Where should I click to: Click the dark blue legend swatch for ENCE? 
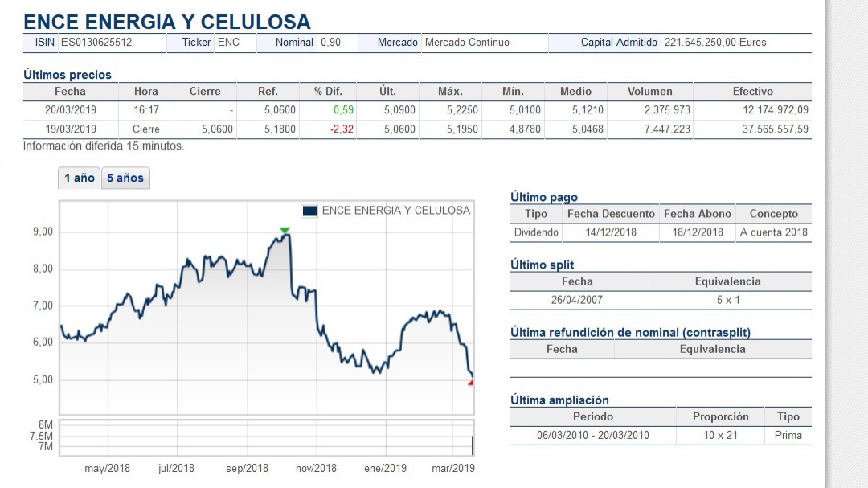[x=309, y=211]
